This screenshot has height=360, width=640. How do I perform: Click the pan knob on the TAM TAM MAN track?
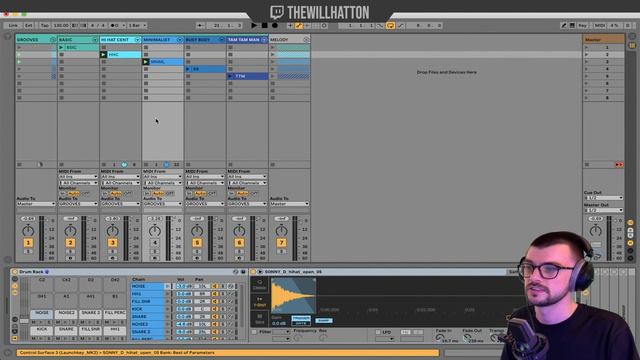pyautogui.click(x=239, y=231)
